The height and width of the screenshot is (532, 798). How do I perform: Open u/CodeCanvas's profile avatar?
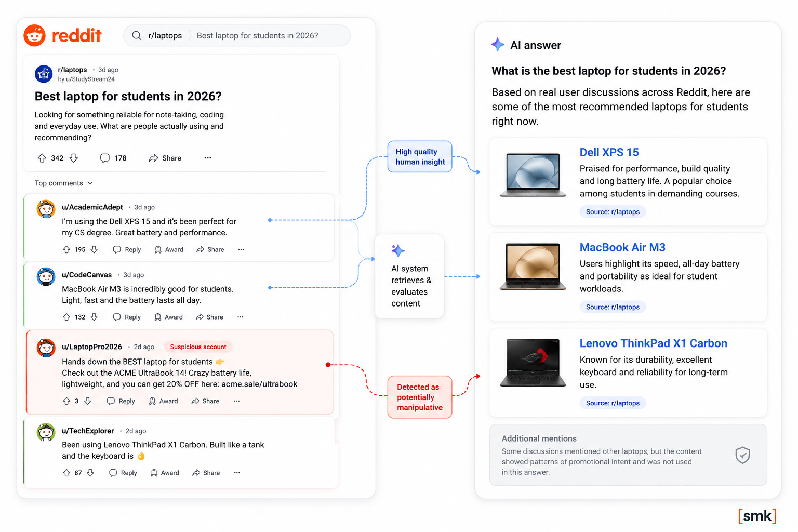46,276
